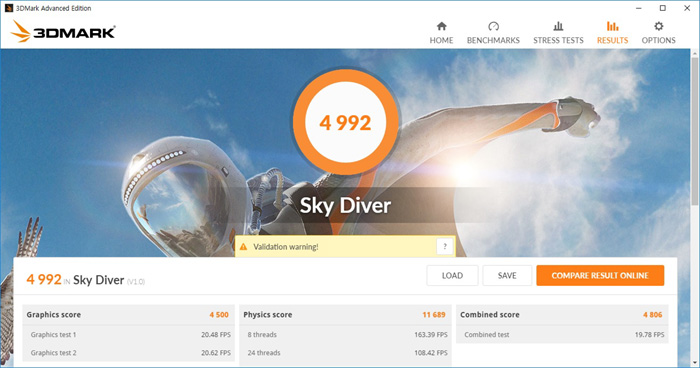Image resolution: width=700 pixels, height=368 pixels.
Task: Select the Results bar chart icon
Action: coord(612,26)
